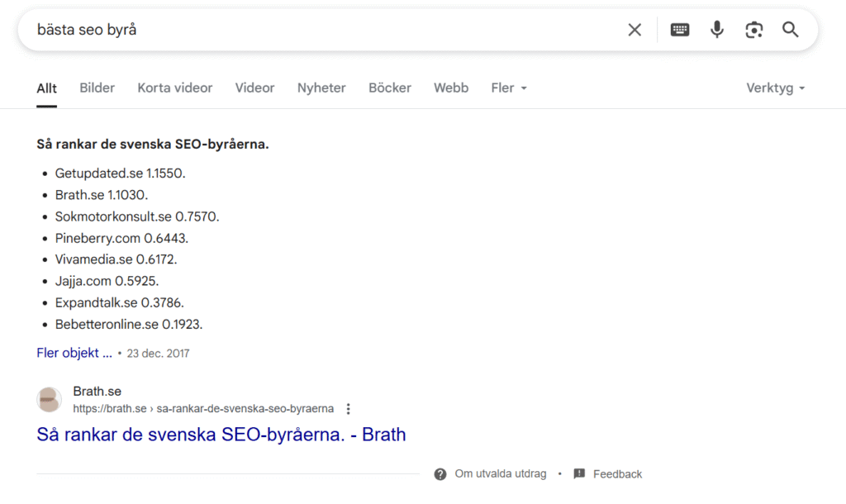Open the 'Så rankar de svenska SEO-byråerna. - Brath' result

point(221,435)
